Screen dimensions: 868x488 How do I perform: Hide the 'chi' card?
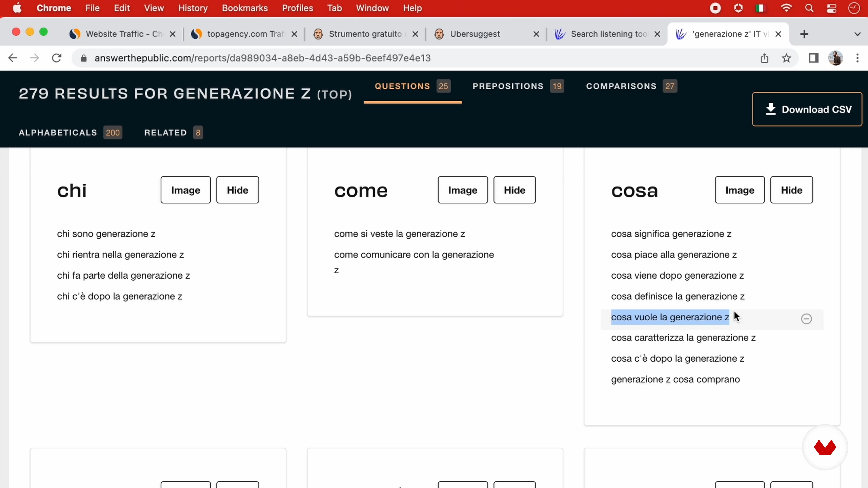(x=238, y=190)
